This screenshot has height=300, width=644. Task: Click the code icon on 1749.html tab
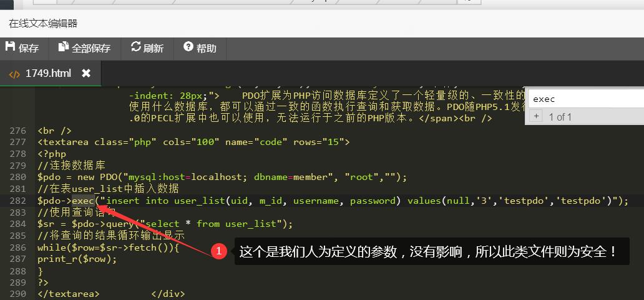pos(14,74)
